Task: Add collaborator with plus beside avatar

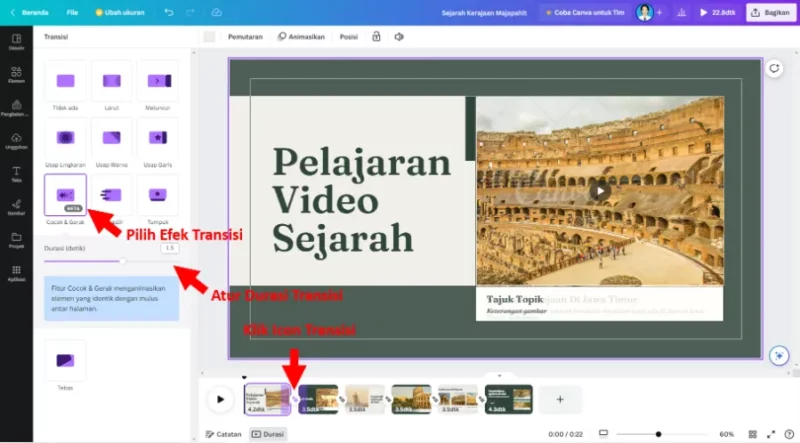Action: click(x=659, y=12)
